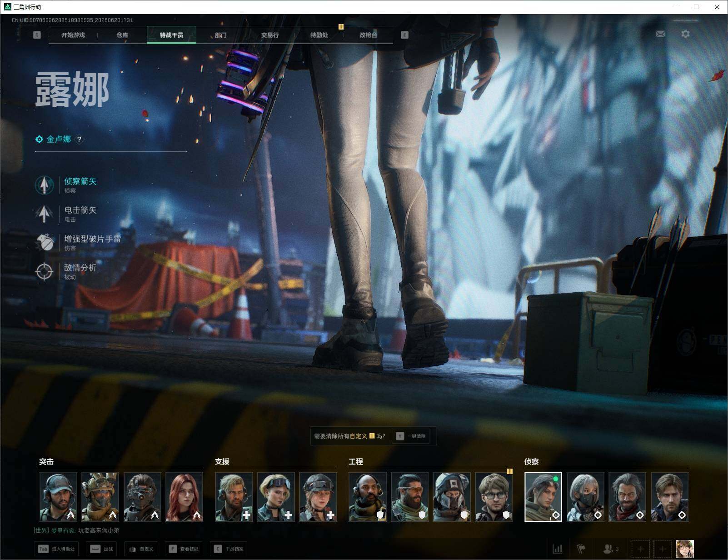728x560 pixels.
Task: Click the 突击 category heading
Action: click(x=46, y=461)
